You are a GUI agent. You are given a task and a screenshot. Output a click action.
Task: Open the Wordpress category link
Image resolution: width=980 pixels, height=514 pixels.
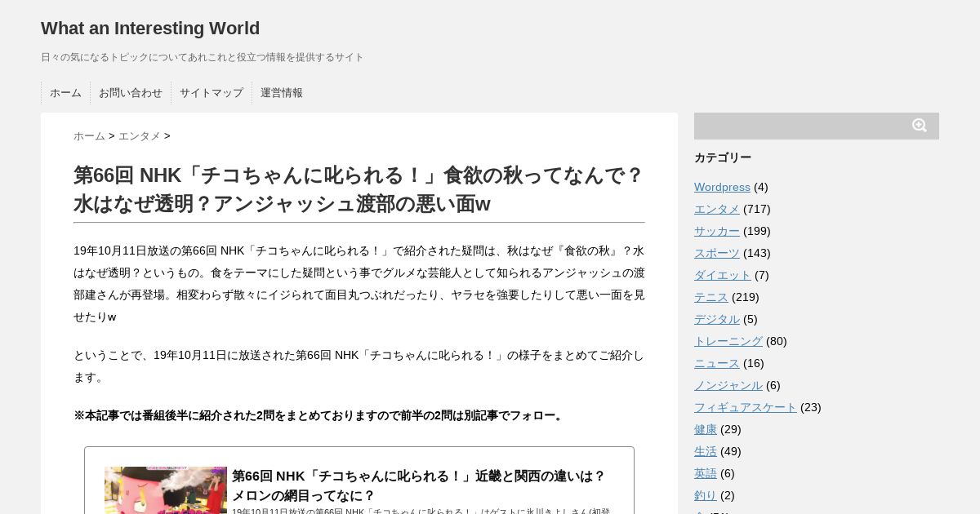point(722,187)
